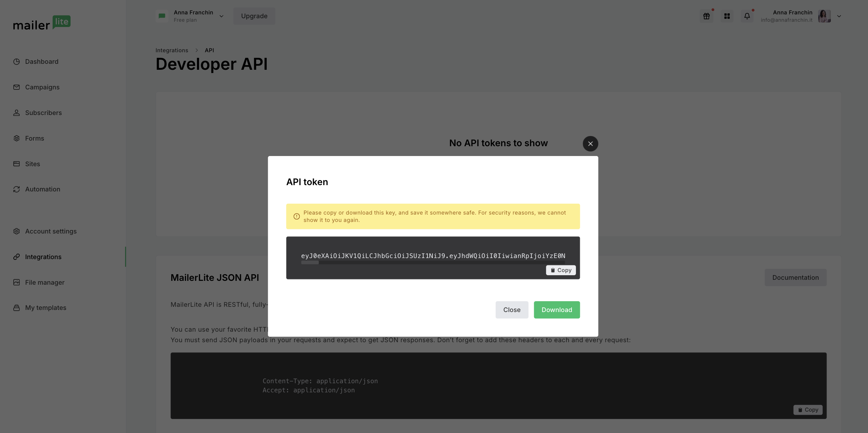Click the user profile avatar
Screen dimensions: 868x433
pyautogui.click(x=824, y=16)
